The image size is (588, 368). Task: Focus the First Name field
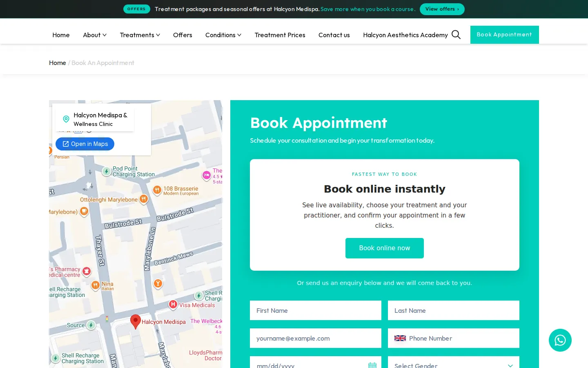316,310
